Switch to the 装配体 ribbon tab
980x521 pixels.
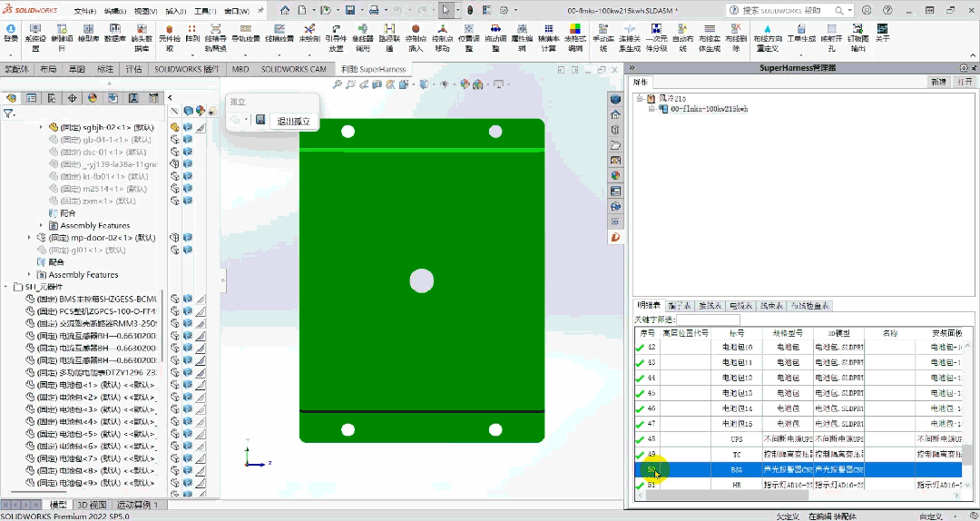tap(16, 69)
